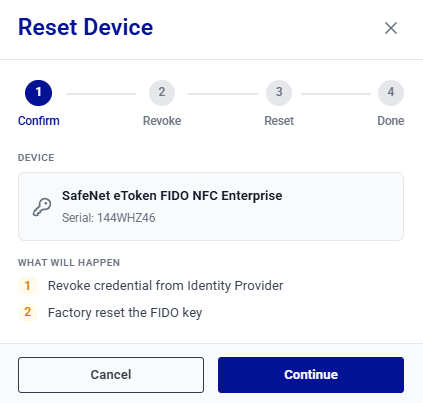The image size is (423, 403).
Task: Click the Confirm step label
Action: tap(39, 121)
